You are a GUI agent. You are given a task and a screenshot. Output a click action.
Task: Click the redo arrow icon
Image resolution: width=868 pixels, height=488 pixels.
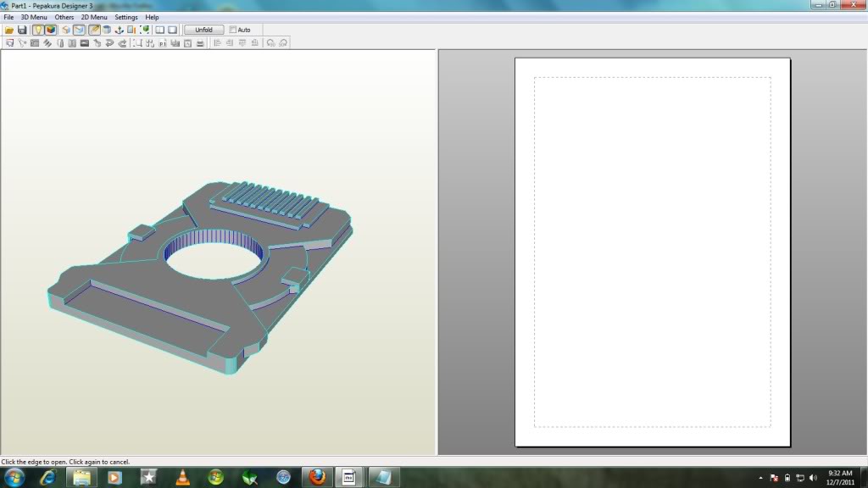(x=123, y=42)
